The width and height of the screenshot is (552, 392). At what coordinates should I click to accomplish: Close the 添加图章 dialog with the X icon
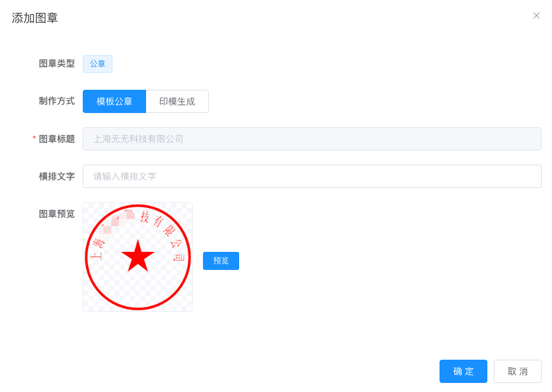coord(536,15)
